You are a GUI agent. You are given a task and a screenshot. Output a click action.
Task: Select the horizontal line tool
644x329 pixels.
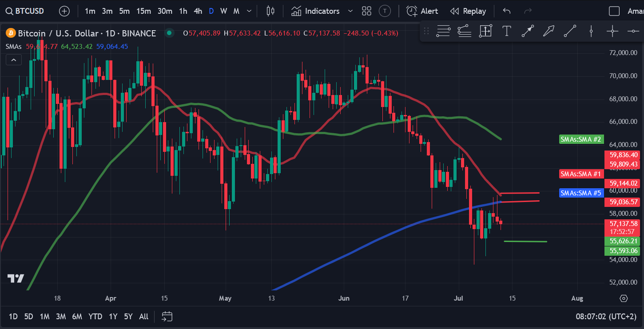(x=633, y=31)
